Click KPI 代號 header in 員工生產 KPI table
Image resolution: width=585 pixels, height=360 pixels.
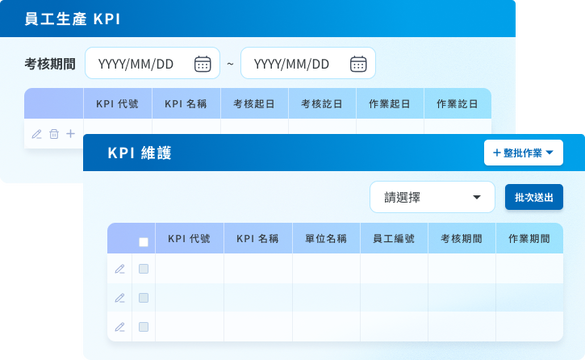click(118, 104)
